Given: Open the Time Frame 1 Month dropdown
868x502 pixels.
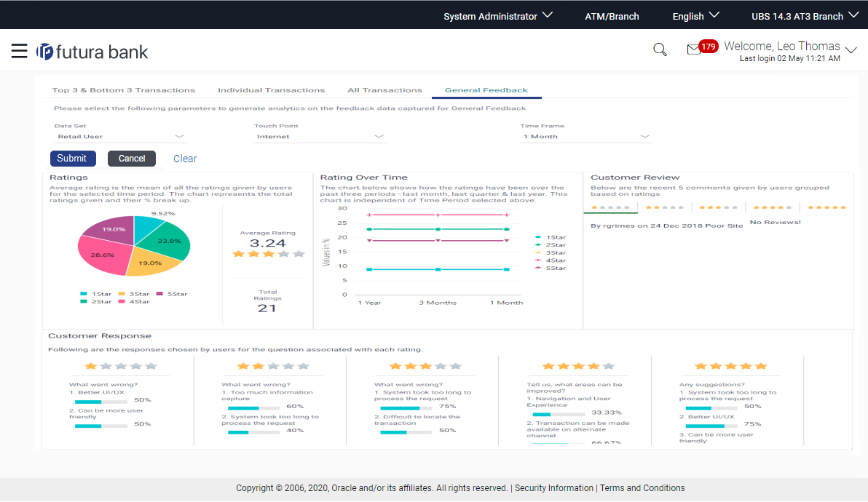Looking at the screenshot, I should 585,137.
